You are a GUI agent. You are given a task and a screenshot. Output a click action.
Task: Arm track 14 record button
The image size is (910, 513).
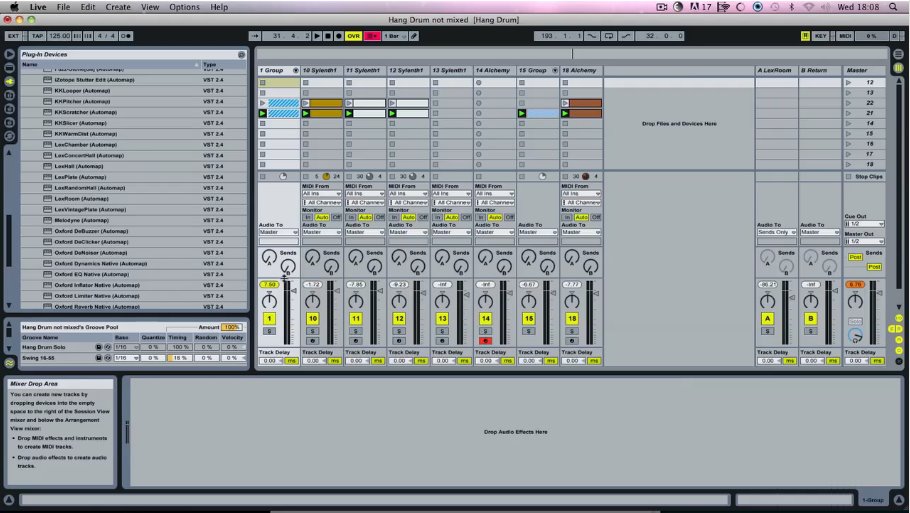(x=485, y=341)
